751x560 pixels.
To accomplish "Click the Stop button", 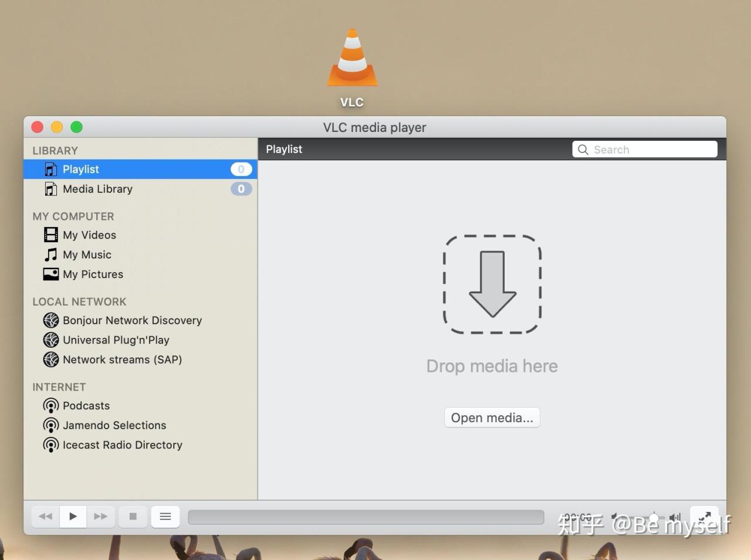I will [x=133, y=517].
